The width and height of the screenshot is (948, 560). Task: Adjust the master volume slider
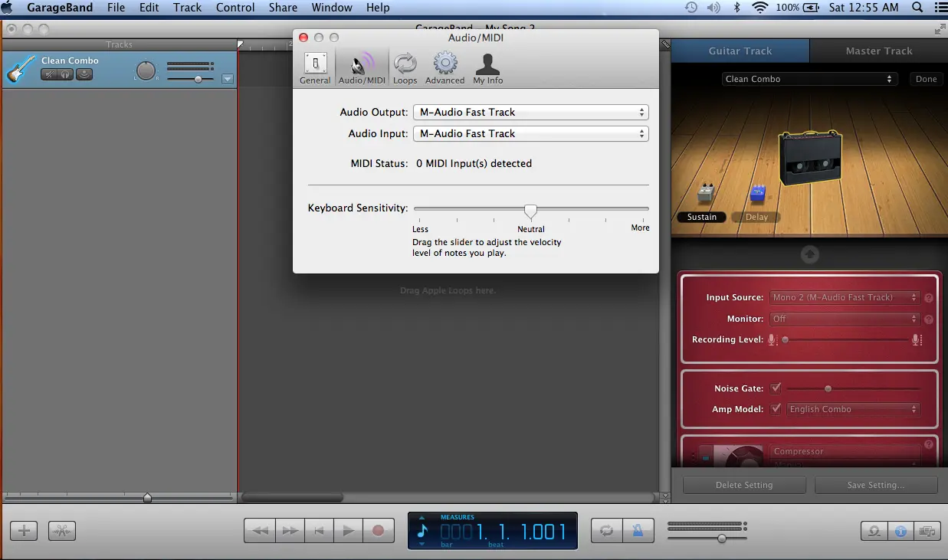(721, 539)
